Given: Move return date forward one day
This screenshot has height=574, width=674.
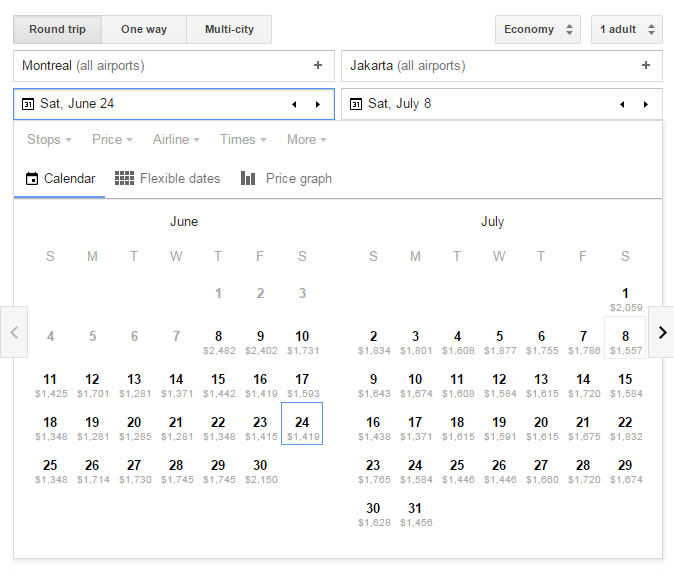Looking at the screenshot, I should coord(646,104).
